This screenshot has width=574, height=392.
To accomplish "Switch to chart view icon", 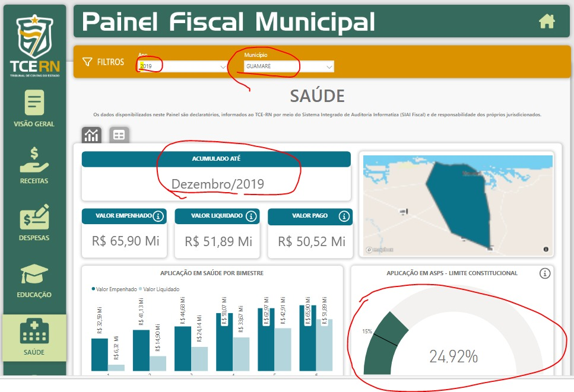I will pos(91,135).
